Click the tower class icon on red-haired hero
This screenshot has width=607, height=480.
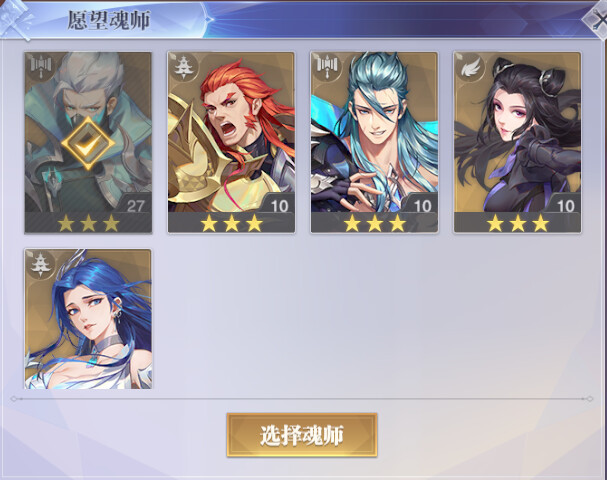point(183,67)
